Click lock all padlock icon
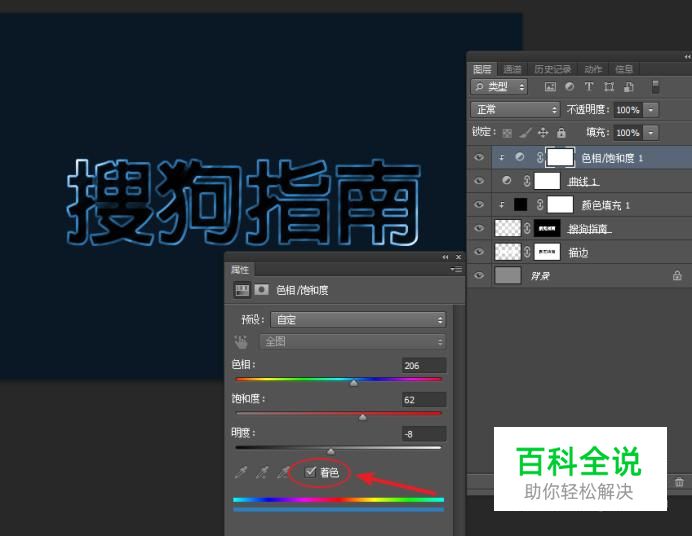Viewport: 692px width, 536px height. (561, 132)
